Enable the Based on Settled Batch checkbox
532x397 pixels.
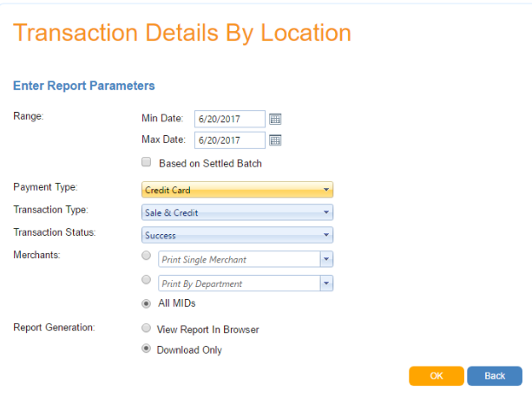[x=146, y=162]
